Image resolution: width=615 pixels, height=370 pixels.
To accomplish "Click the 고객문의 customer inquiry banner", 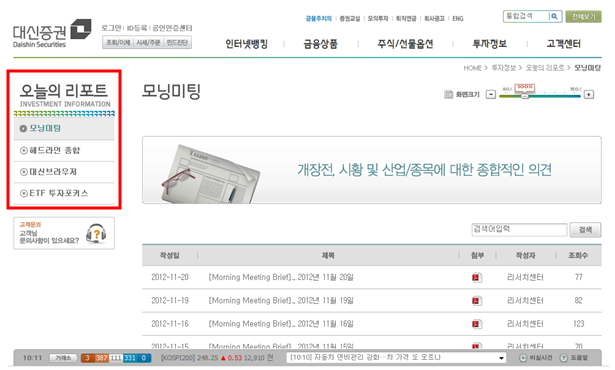I will point(64,233).
